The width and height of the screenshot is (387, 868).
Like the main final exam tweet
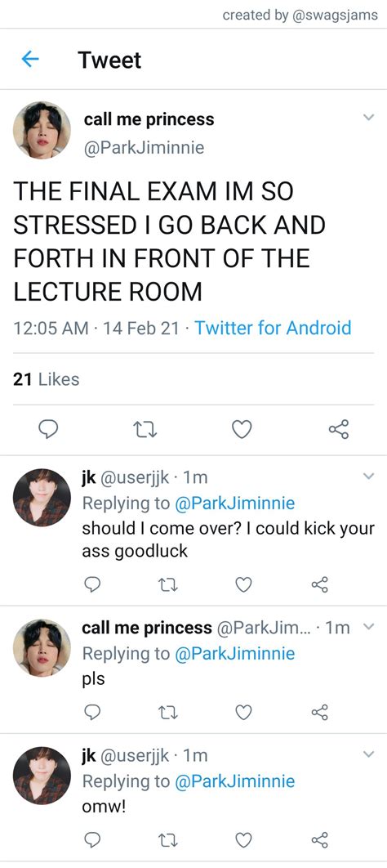tap(242, 429)
